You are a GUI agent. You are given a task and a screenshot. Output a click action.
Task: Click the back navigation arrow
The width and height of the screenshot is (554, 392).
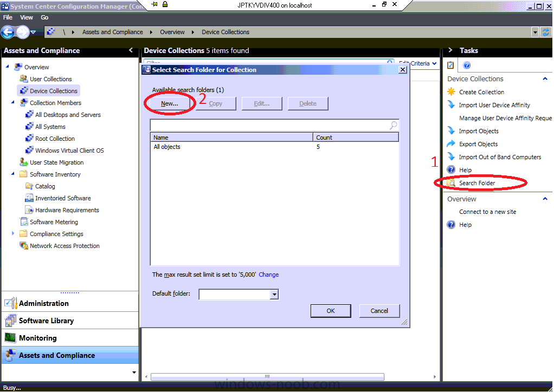click(x=8, y=32)
